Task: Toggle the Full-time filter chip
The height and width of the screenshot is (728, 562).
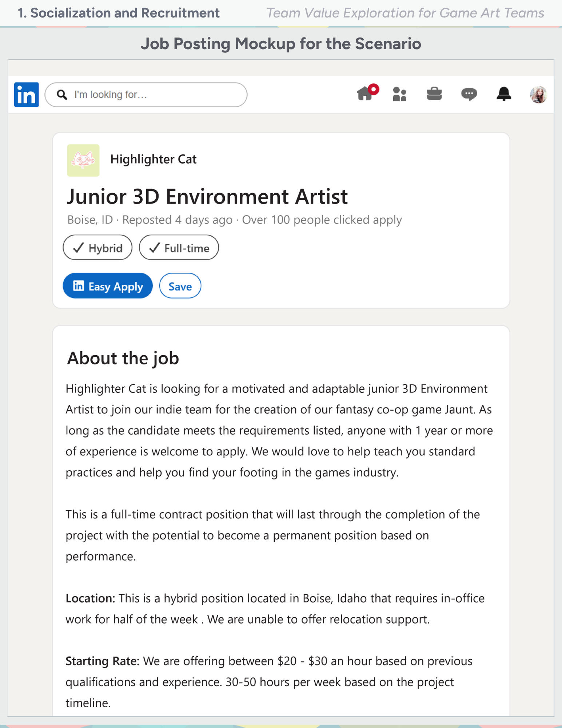Action: (x=179, y=248)
